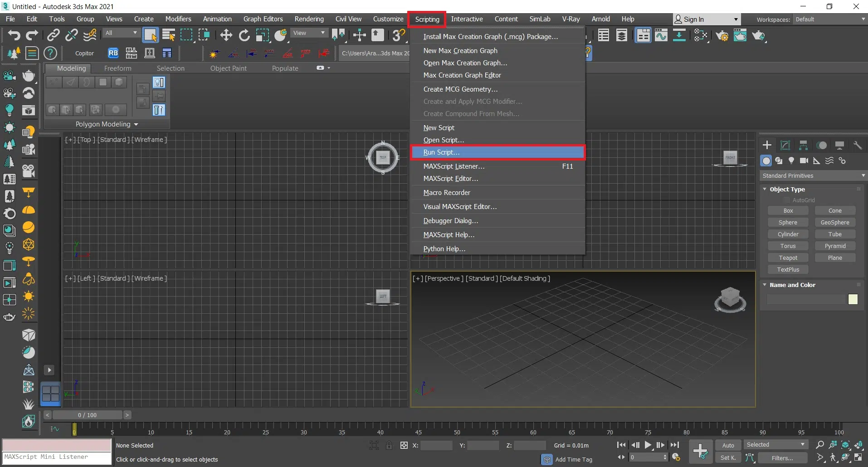Viewport: 868px width, 467px height.
Task: Choose MAXScript Listener from Scripting menu
Action: tap(454, 166)
